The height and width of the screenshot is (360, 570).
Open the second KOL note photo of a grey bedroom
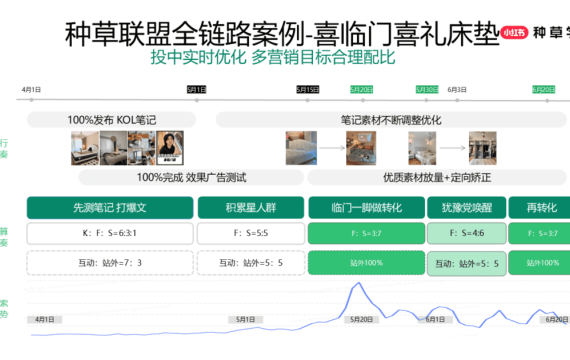113,148
